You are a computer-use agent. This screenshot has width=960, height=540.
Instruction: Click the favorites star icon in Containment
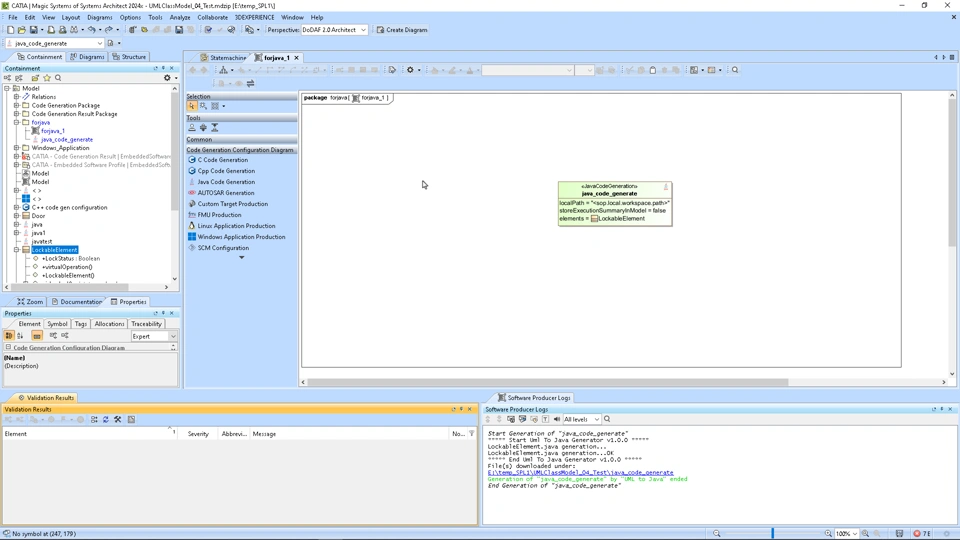pos(47,78)
